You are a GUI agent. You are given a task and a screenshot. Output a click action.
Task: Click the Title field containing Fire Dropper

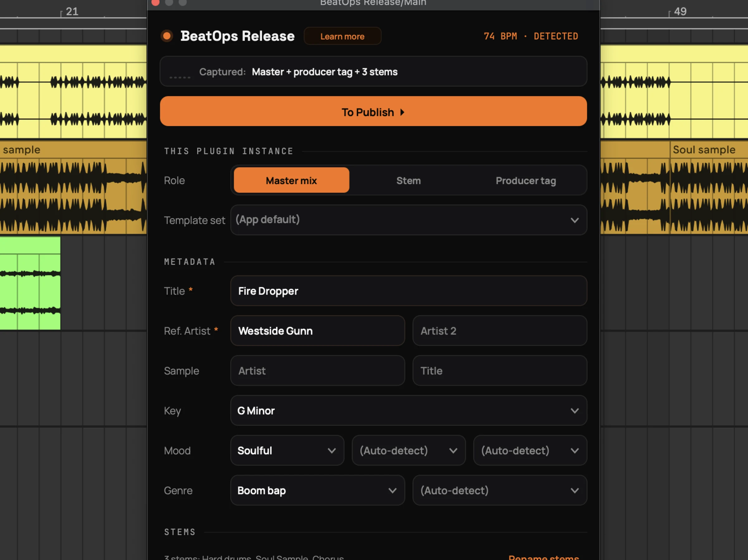tap(408, 291)
